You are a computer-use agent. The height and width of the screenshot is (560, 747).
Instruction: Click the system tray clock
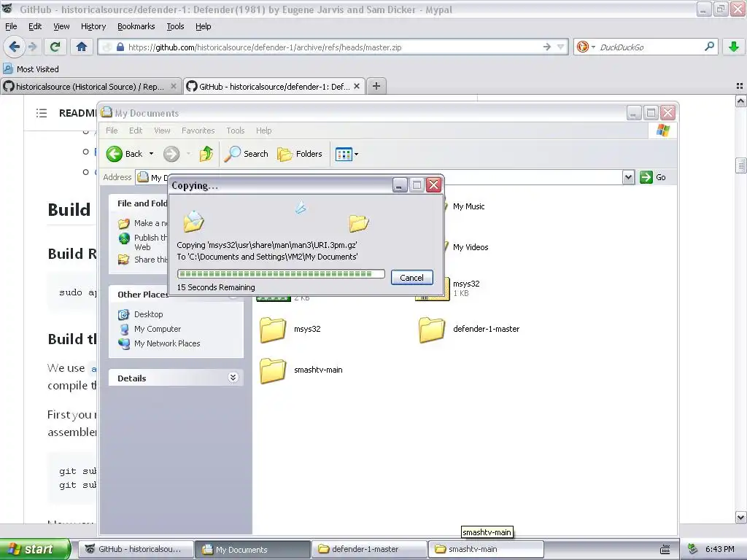coord(719,549)
